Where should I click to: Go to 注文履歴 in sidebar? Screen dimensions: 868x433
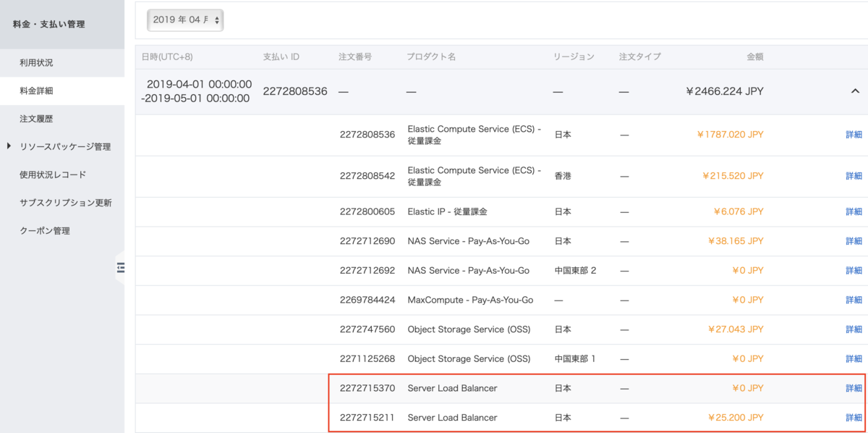coord(36,119)
